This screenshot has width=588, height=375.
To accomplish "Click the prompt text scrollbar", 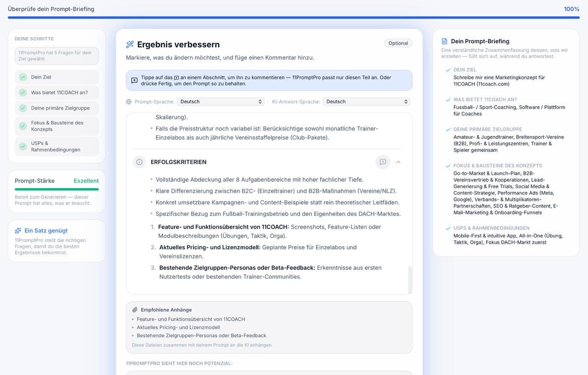I will [x=410, y=280].
